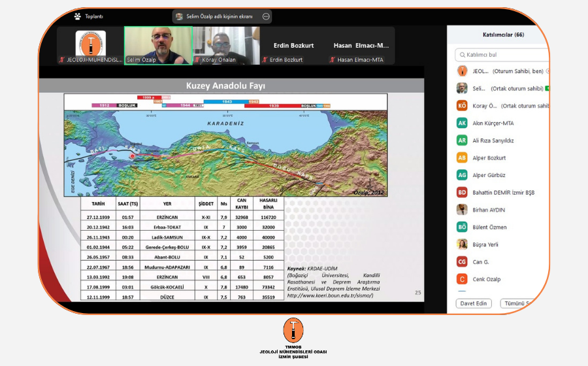Click the Hasan Elmacı-MTA participant tile
This screenshot has width=588, height=366.
[x=361, y=46]
